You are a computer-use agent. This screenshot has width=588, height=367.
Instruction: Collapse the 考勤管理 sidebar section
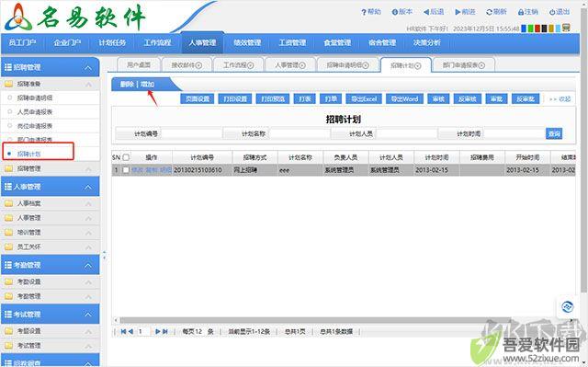(88, 265)
